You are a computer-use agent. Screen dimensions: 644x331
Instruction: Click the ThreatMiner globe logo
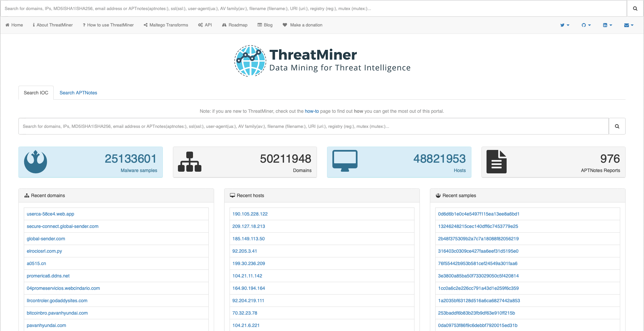click(250, 61)
